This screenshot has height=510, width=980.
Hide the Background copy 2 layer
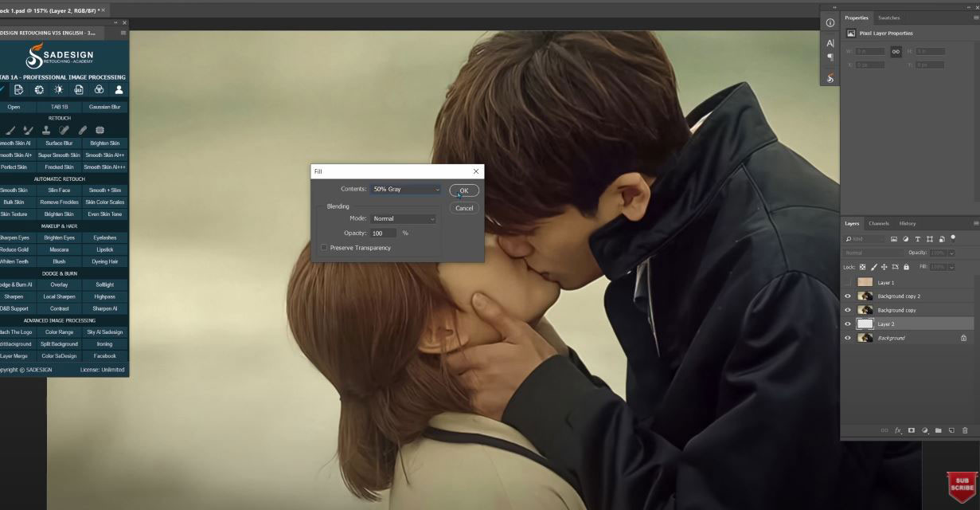847,296
